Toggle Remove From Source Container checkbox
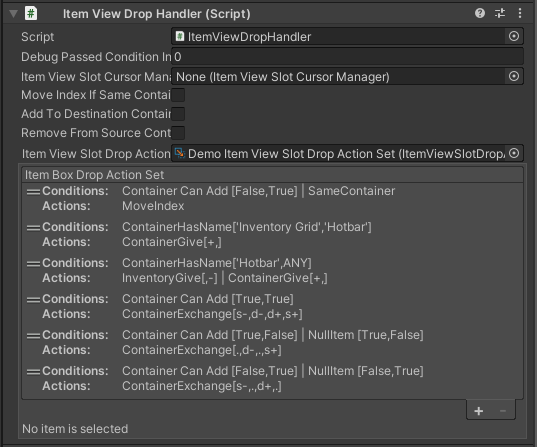 pyautogui.click(x=178, y=133)
